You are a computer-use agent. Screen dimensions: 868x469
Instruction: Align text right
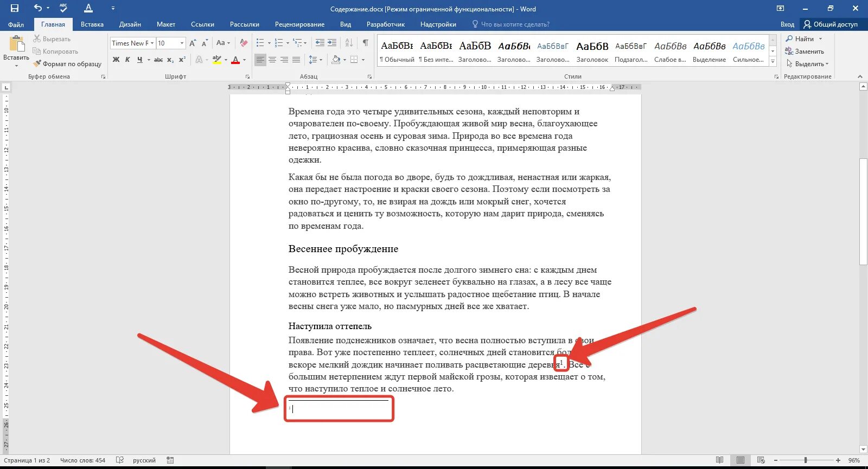click(284, 60)
